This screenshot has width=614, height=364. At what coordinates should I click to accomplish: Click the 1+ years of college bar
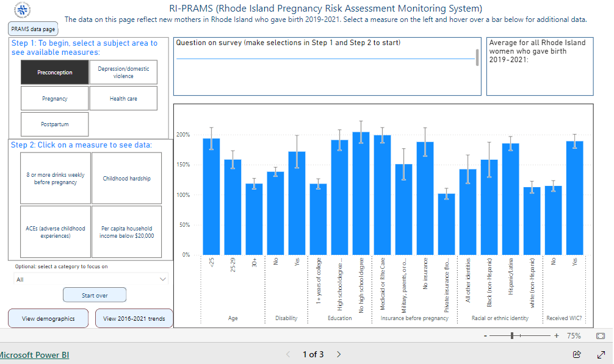click(x=318, y=219)
